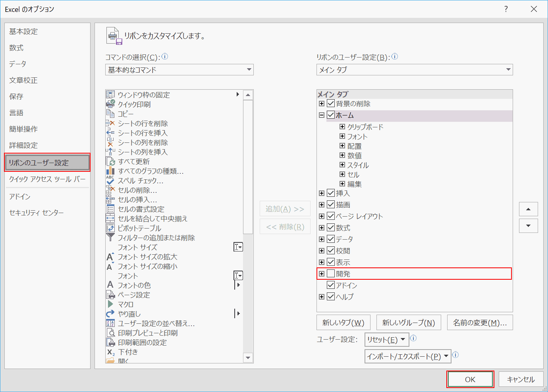Click the ユーザー設定の並べ替え icon
Image resolution: width=548 pixels, height=392 pixels.
110,323
